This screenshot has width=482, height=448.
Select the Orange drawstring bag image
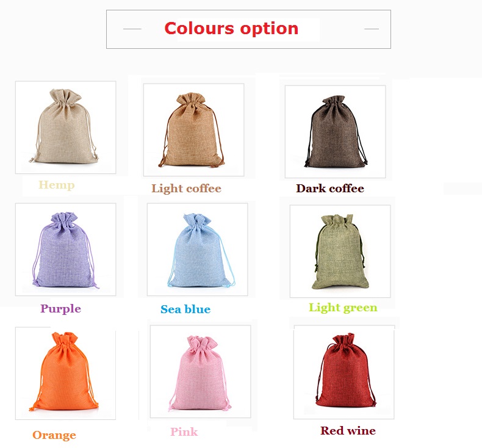pos(65,374)
